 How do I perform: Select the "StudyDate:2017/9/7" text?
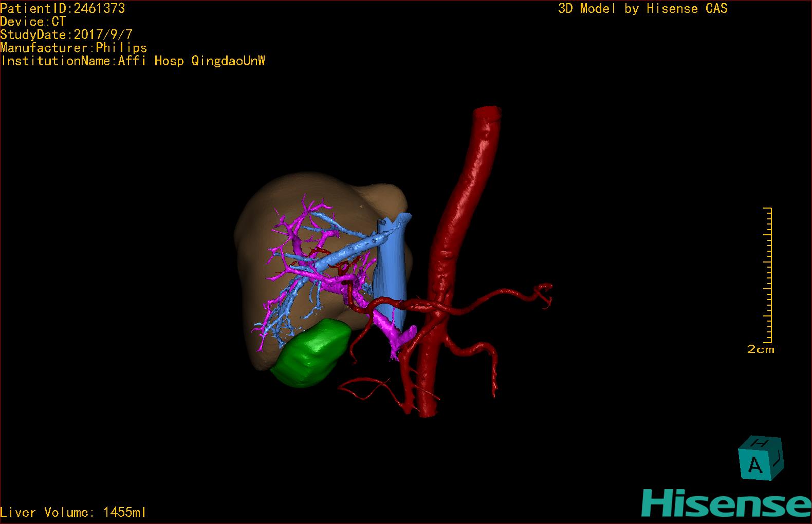click(66, 35)
